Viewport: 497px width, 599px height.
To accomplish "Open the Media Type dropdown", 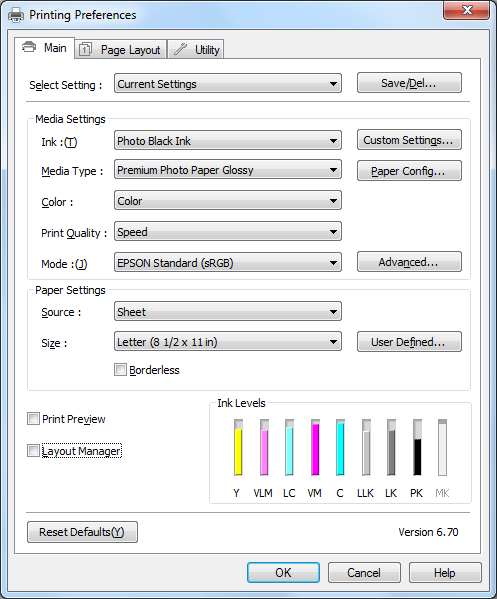I will pos(228,170).
